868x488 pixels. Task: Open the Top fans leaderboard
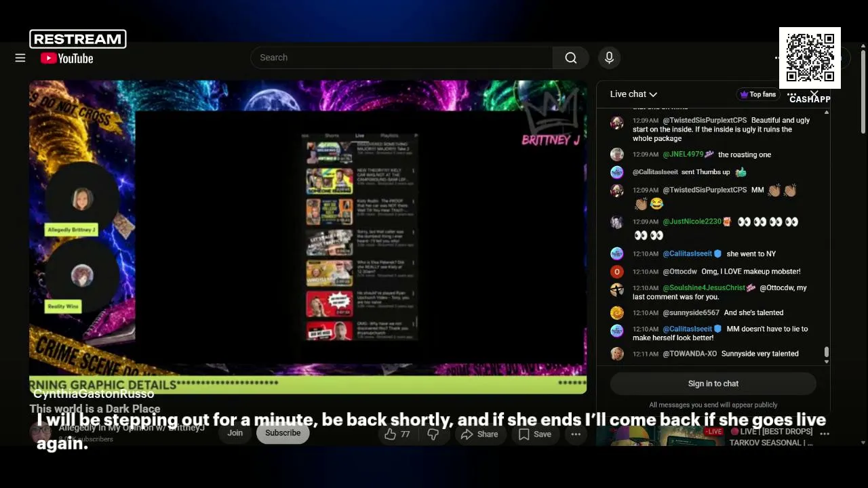757,94
